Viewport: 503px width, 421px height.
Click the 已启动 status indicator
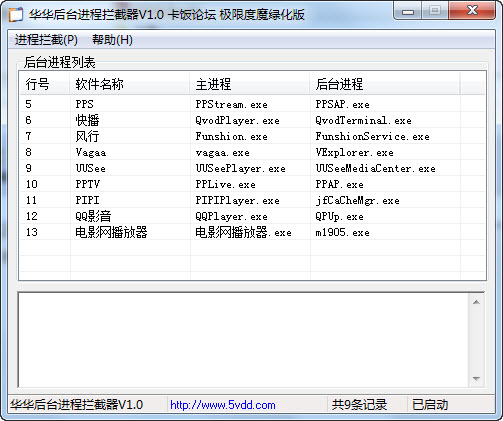click(x=430, y=405)
